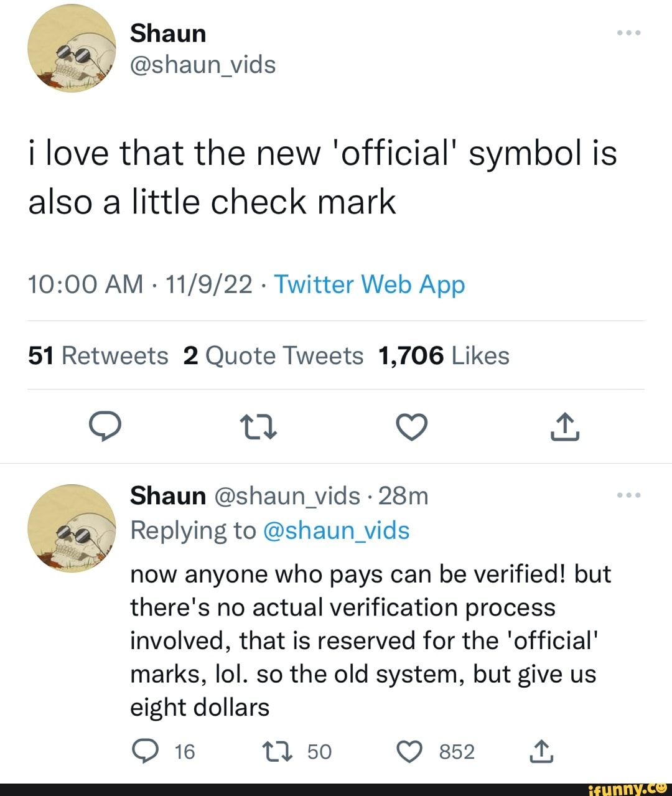Reply to the 'eight dollars' reply tweet
Viewport: 672px width, 796px height.
coord(146,751)
